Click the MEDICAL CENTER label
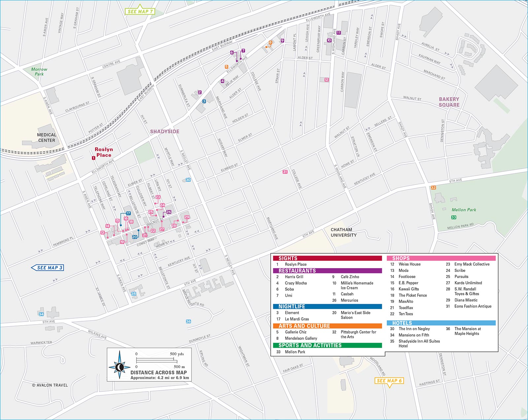 [x=47, y=138]
